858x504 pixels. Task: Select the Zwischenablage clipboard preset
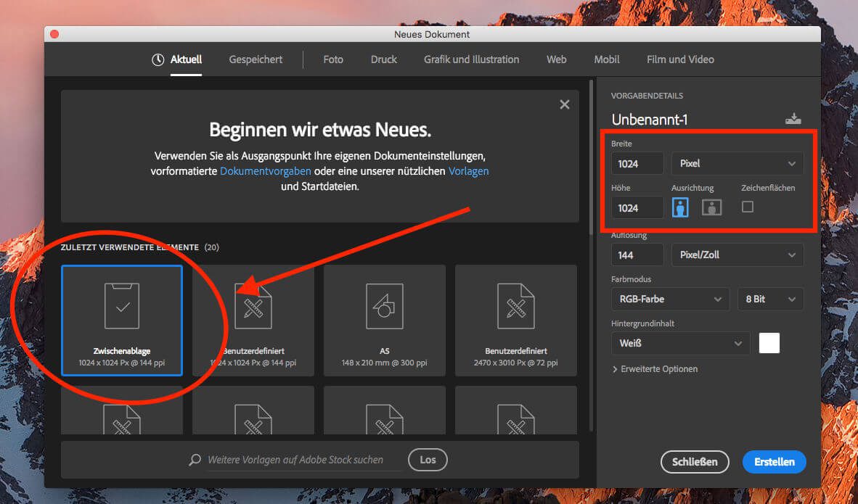click(x=122, y=320)
